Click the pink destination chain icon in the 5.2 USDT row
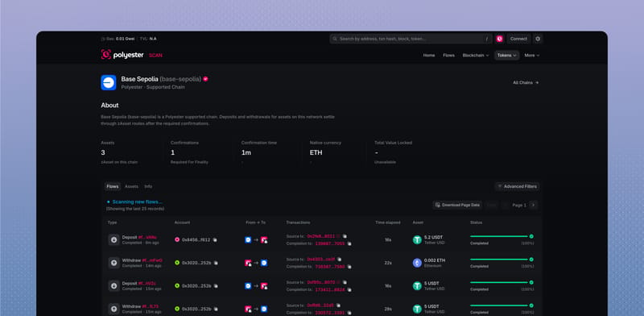 tap(264, 239)
